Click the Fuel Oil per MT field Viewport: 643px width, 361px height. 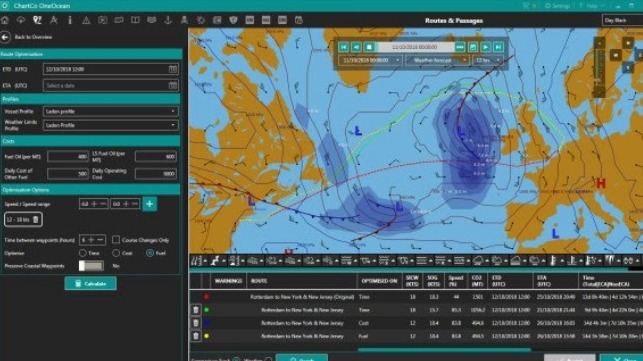(68, 156)
